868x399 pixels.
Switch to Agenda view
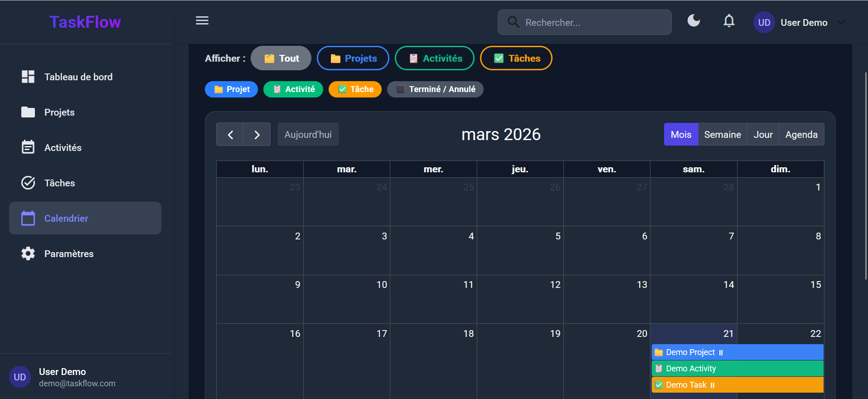point(801,134)
